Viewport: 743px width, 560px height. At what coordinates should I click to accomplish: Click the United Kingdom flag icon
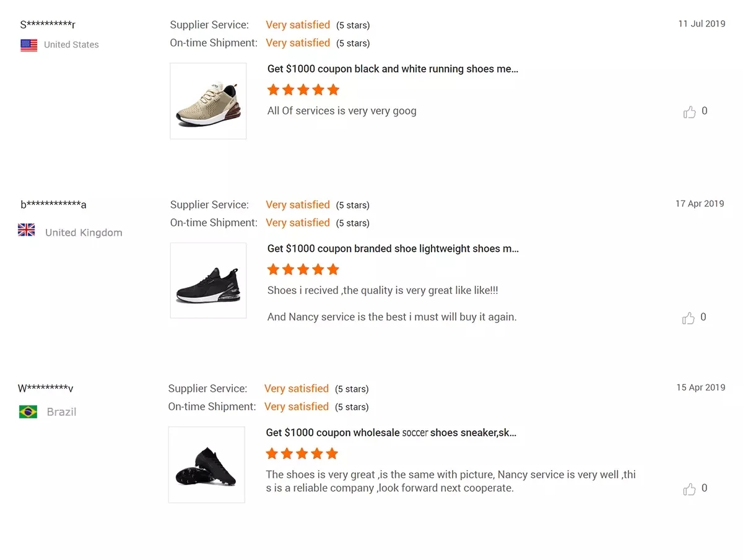click(x=27, y=231)
